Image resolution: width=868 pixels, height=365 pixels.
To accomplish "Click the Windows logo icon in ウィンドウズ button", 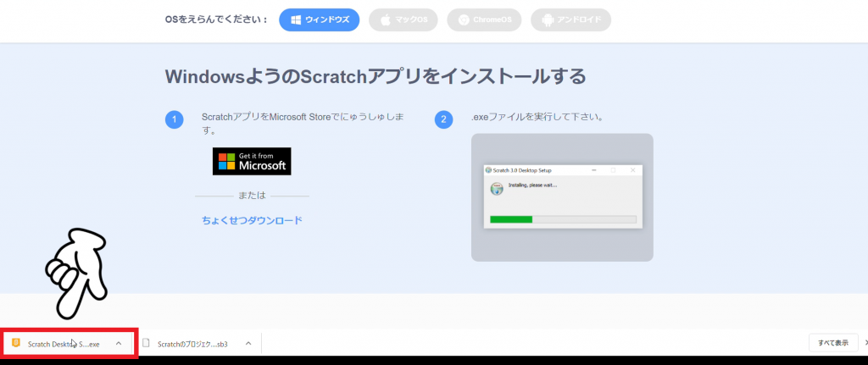I will coord(296,20).
